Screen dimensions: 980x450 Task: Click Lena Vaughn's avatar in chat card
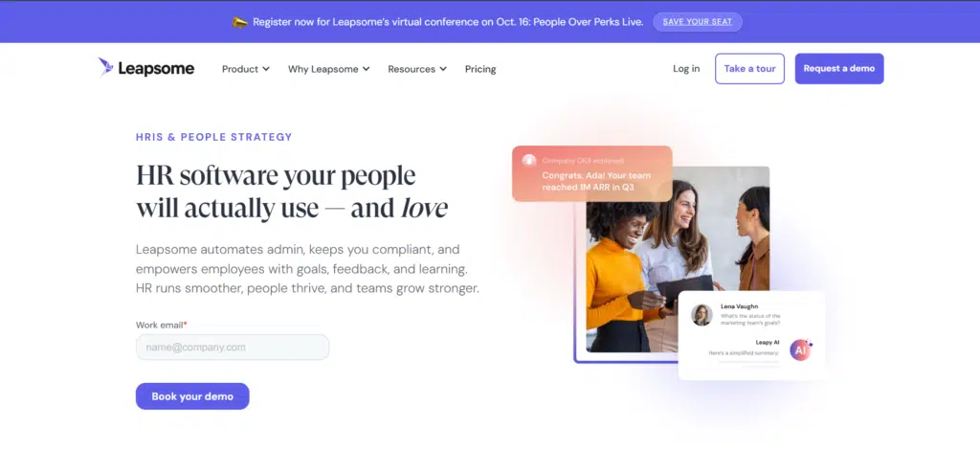pyautogui.click(x=702, y=315)
